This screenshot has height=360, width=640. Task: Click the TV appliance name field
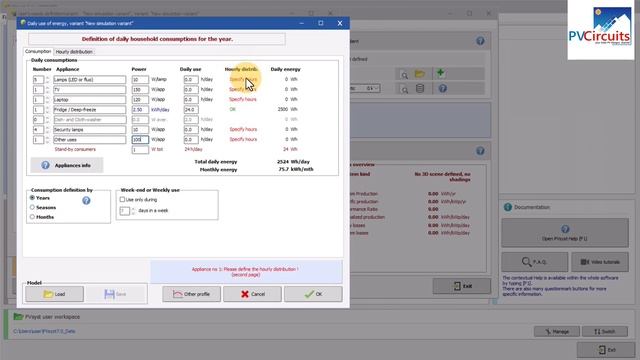click(89, 89)
